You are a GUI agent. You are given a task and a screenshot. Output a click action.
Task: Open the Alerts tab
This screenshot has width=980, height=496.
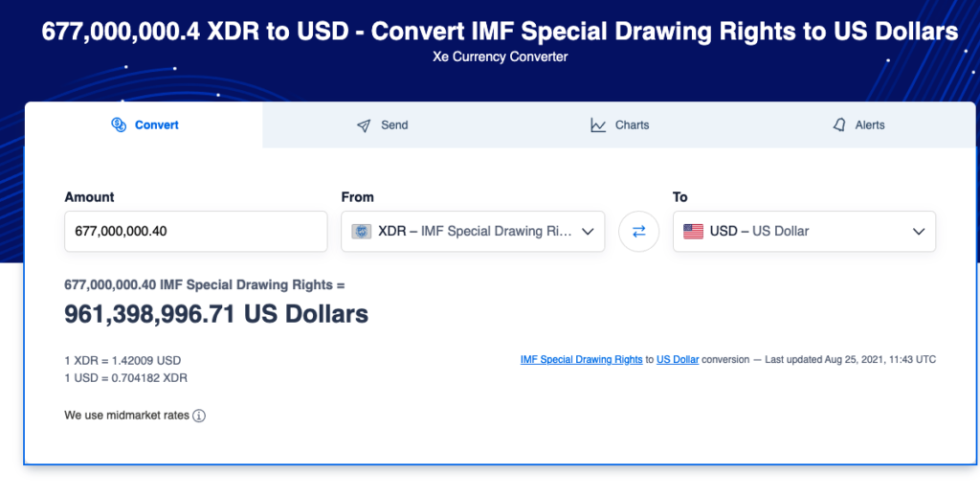(857, 125)
